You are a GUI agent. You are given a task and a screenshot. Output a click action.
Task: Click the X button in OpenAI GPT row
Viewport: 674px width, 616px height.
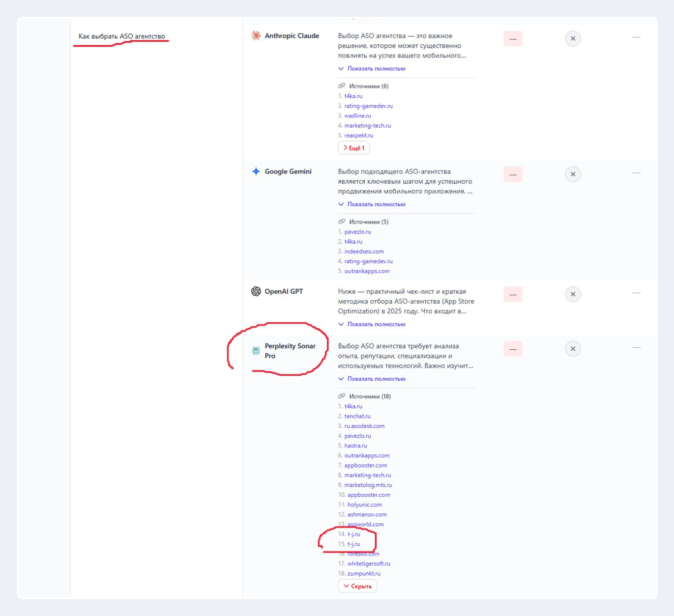[x=573, y=295]
